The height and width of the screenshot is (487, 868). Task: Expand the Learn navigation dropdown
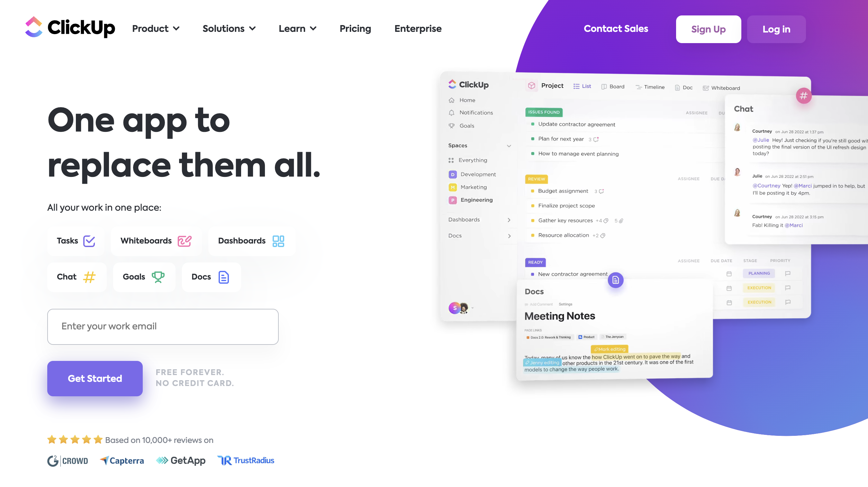(297, 29)
